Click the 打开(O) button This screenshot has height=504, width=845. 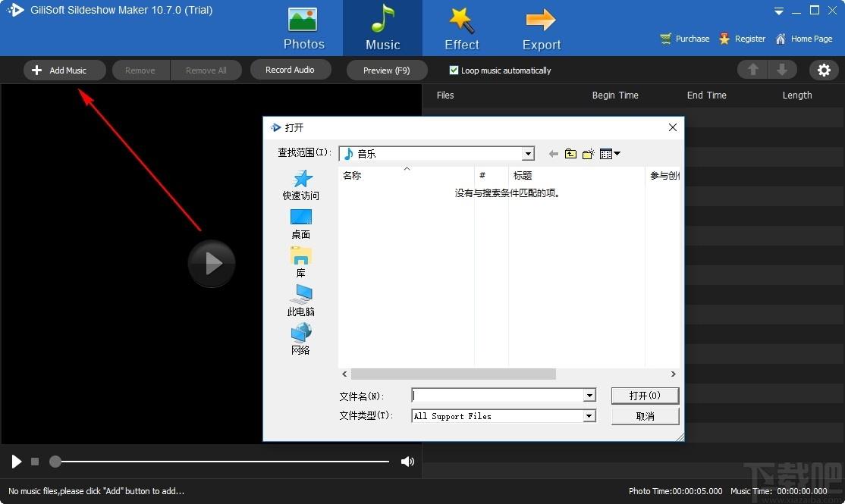coord(645,396)
